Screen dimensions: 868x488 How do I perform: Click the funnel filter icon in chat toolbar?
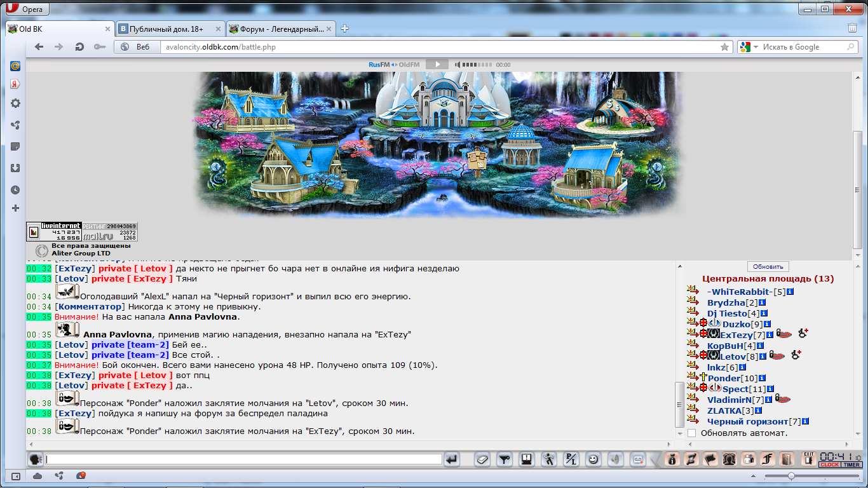pos(505,459)
